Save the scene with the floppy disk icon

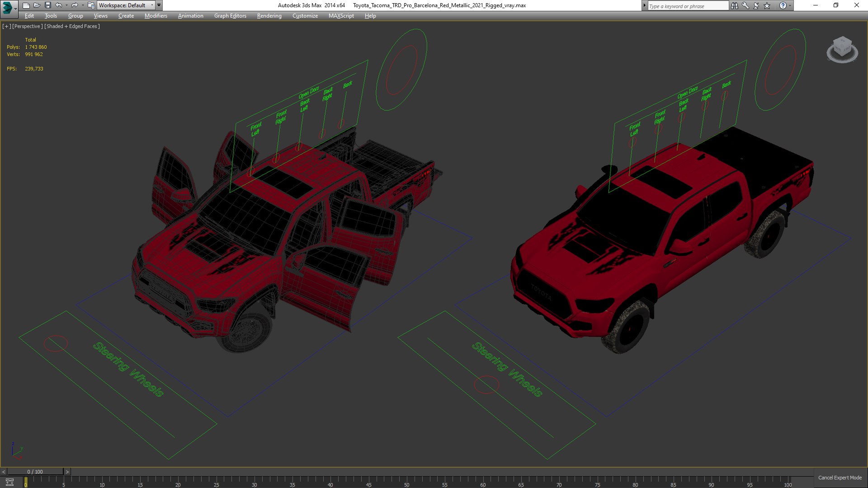pos(48,5)
